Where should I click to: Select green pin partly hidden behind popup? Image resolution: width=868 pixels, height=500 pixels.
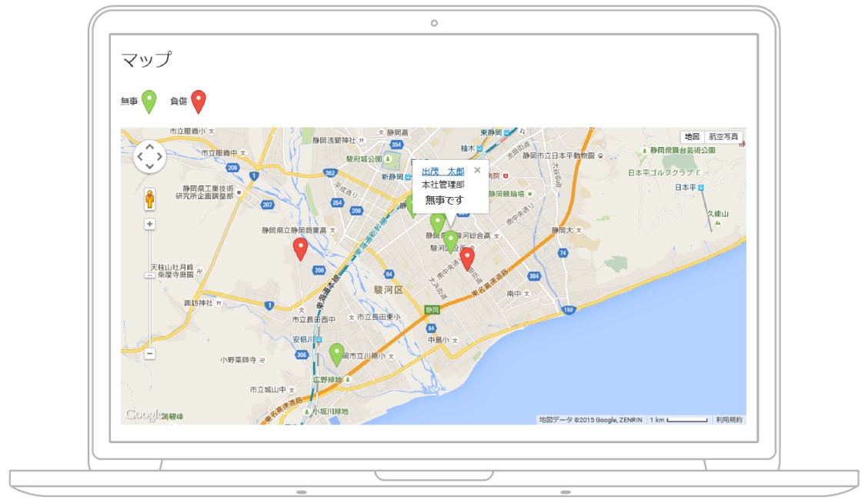tap(409, 207)
